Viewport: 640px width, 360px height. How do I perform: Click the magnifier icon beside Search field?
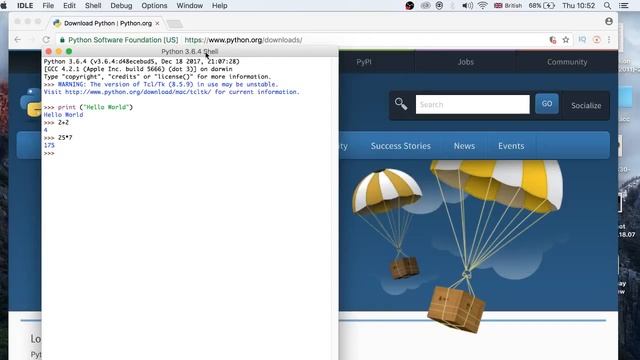coord(401,104)
